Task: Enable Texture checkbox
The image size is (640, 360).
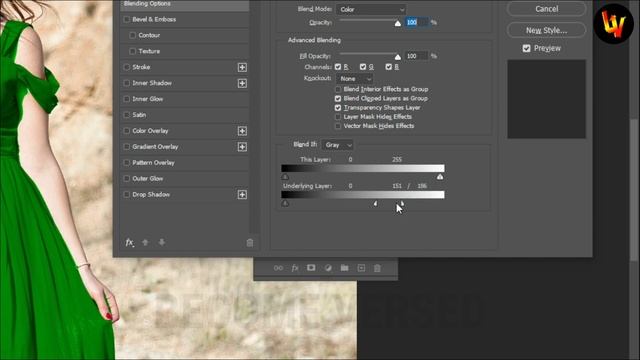Action: tap(133, 51)
